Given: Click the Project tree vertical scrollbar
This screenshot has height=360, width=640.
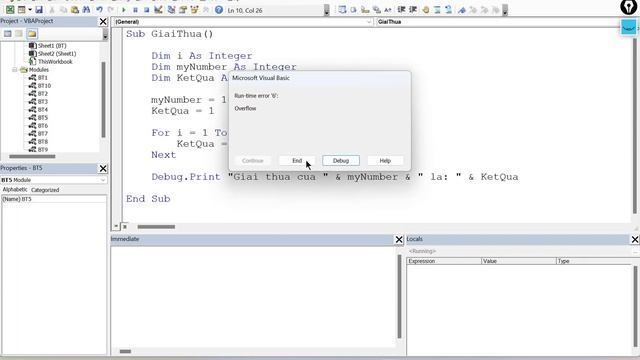Looking at the screenshot, I should tap(104, 100).
